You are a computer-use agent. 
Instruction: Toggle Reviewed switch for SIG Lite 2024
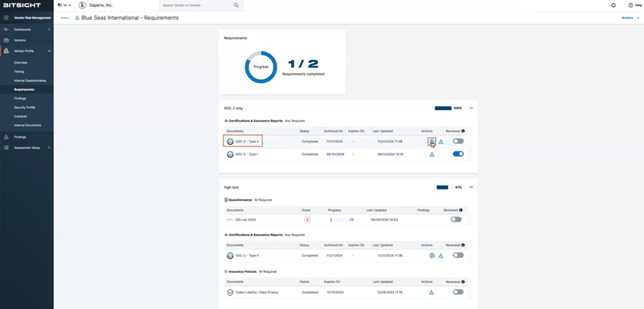456,220
